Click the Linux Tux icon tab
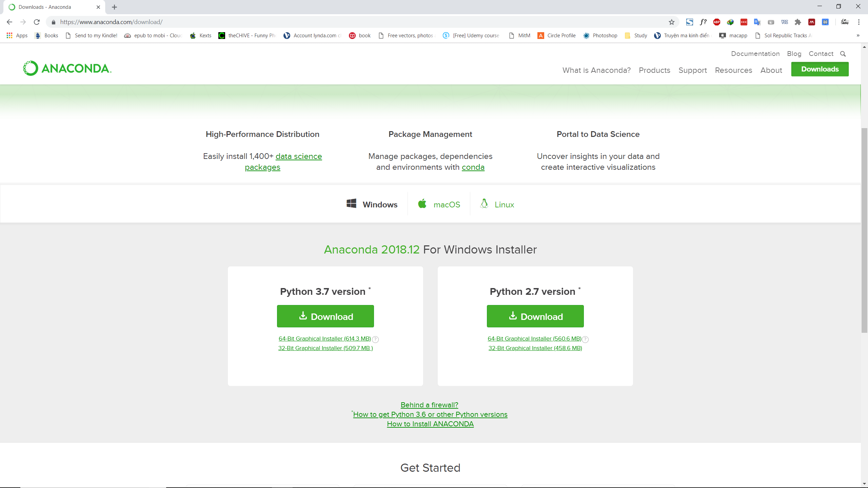868x488 pixels. pyautogui.click(x=485, y=204)
